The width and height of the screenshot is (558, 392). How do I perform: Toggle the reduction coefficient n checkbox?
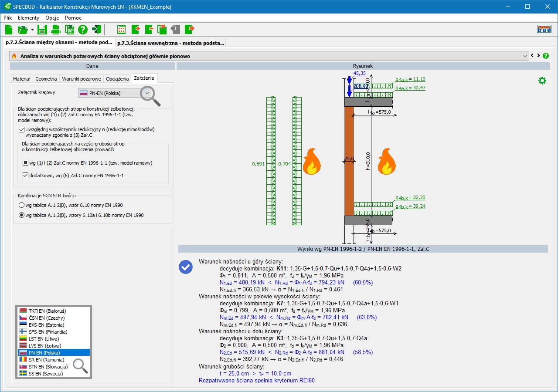click(22, 129)
